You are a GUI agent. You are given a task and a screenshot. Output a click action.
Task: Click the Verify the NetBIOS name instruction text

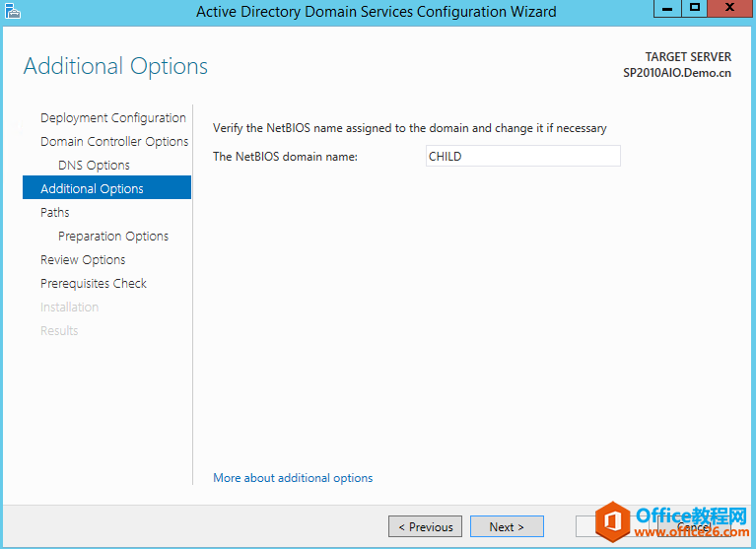coord(410,128)
